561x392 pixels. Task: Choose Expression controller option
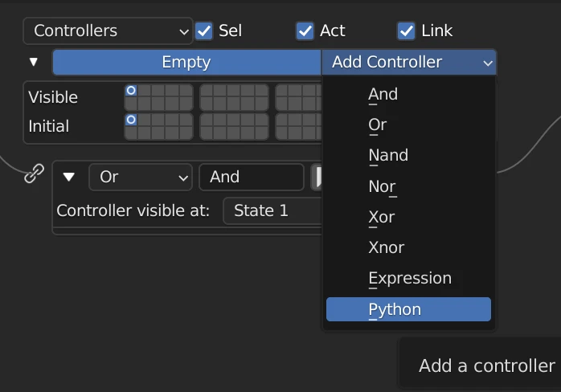pyautogui.click(x=410, y=279)
